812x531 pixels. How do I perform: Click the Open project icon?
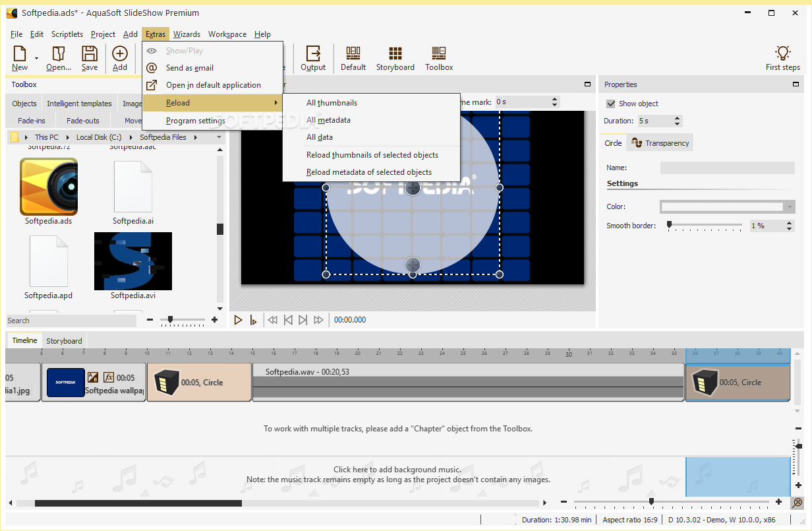point(59,58)
